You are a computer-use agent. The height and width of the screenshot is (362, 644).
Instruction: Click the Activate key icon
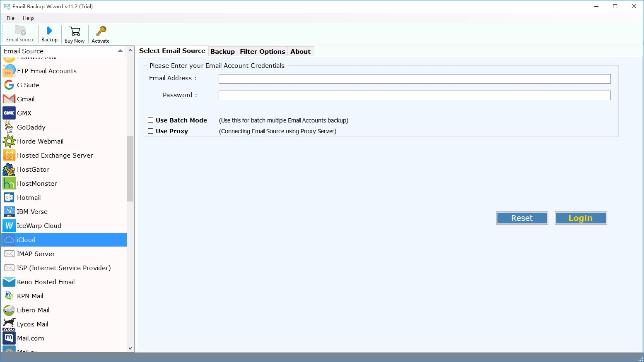(x=101, y=31)
